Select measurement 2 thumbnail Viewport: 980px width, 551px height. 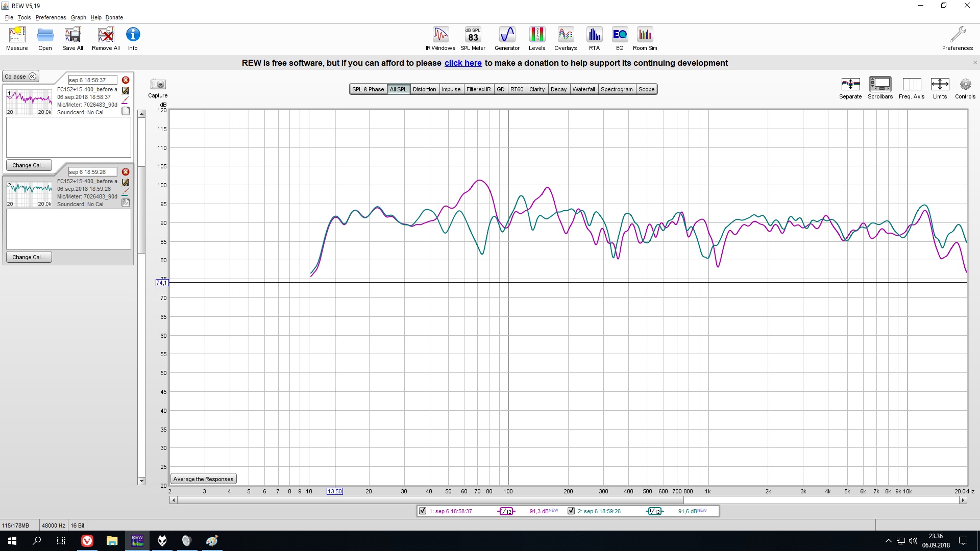point(29,194)
